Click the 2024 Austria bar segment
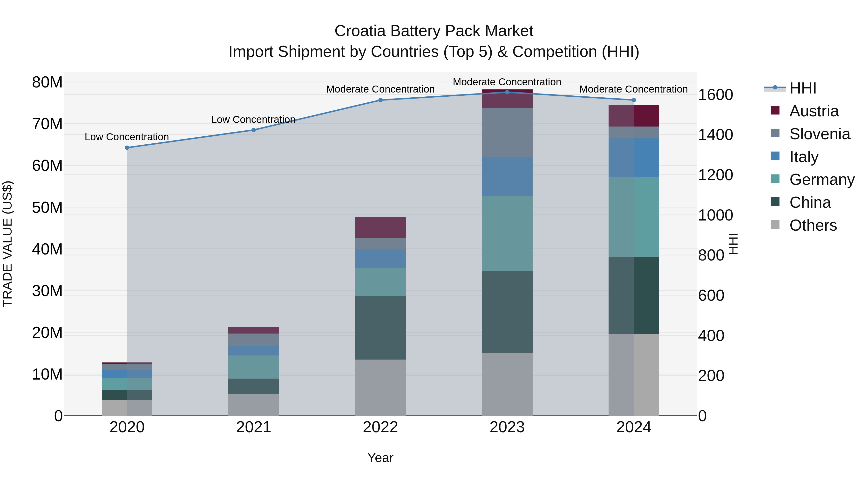The height and width of the screenshot is (488, 868). (634, 116)
